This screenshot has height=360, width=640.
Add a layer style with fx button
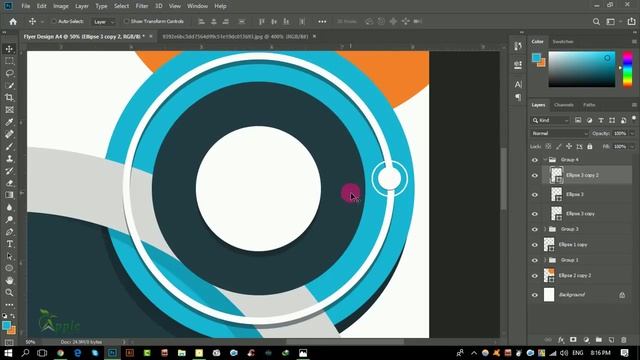click(561, 340)
